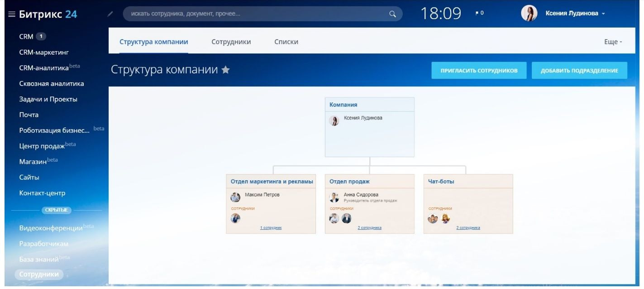The height and width of the screenshot is (289, 644).
Task: Open the 1 сотрудник link
Action: coord(271,228)
